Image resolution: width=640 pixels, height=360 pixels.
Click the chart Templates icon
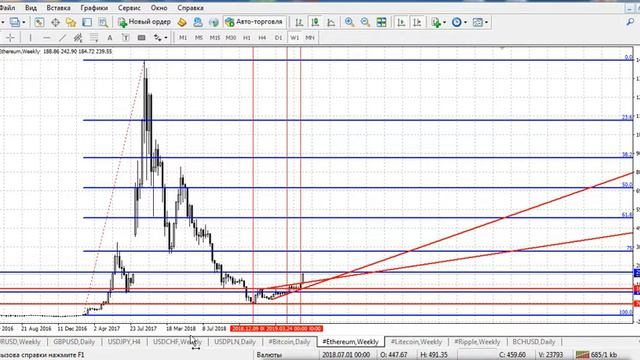pos(477,22)
